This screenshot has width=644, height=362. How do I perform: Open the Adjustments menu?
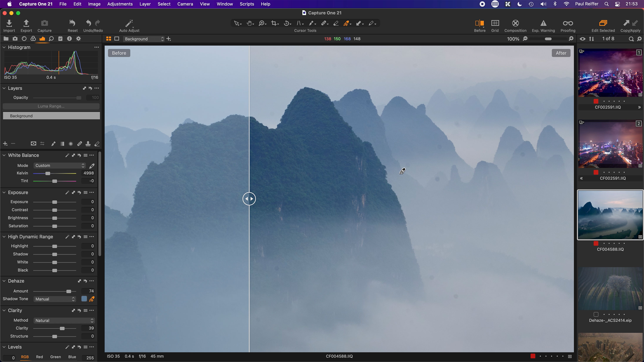120,4
